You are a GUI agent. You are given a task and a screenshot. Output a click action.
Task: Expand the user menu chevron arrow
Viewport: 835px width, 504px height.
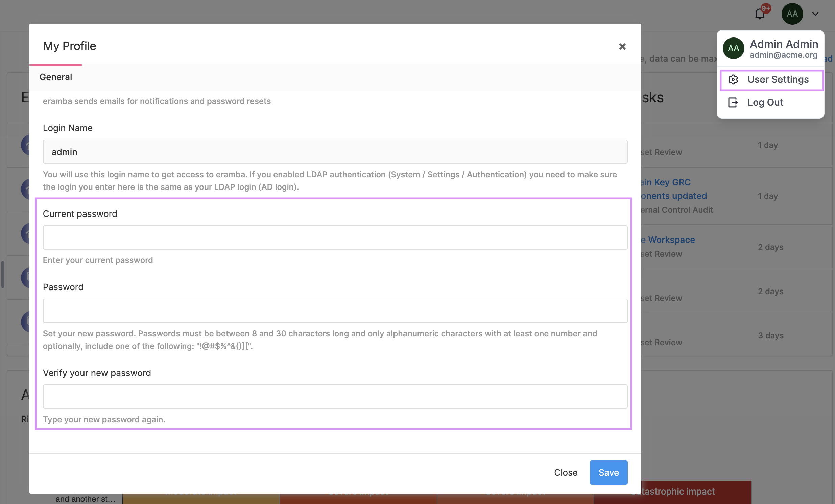click(x=815, y=14)
